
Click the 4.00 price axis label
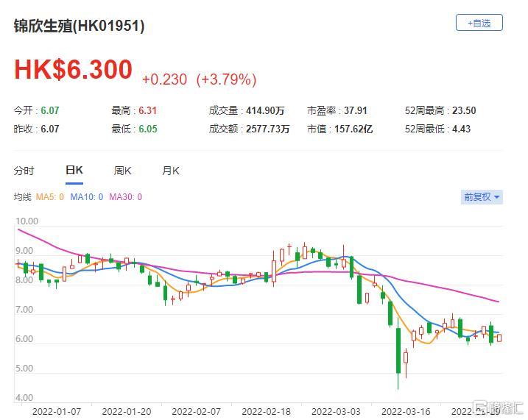tap(24, 398)
